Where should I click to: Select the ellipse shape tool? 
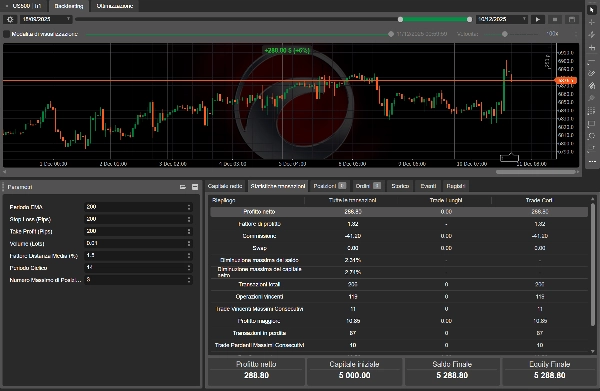click(592, 136)
